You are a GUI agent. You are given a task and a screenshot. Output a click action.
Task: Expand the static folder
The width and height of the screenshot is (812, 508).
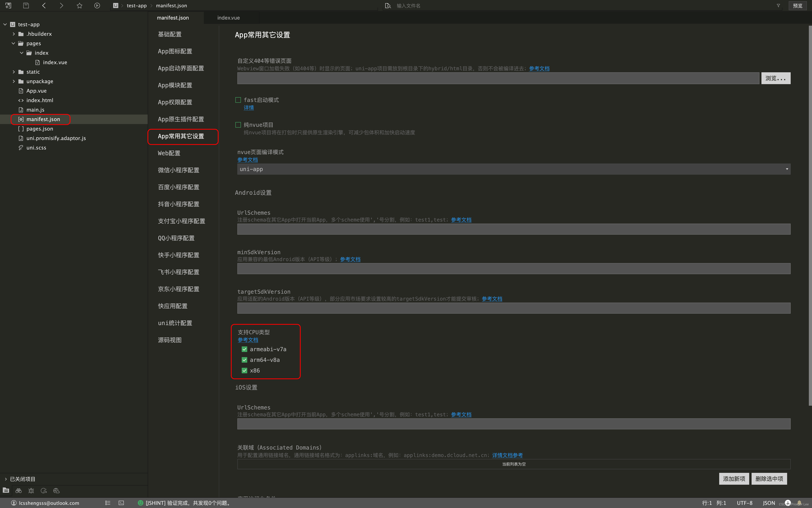13,72
